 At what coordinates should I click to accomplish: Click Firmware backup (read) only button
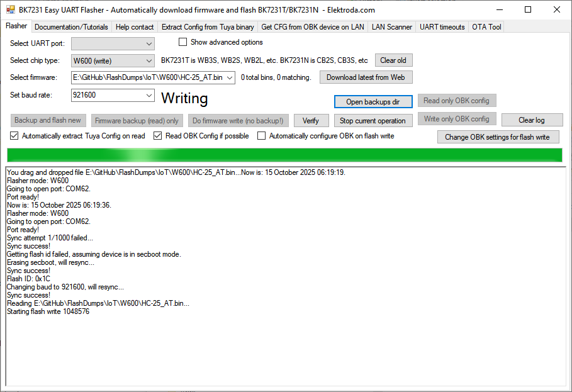(137, 121)
